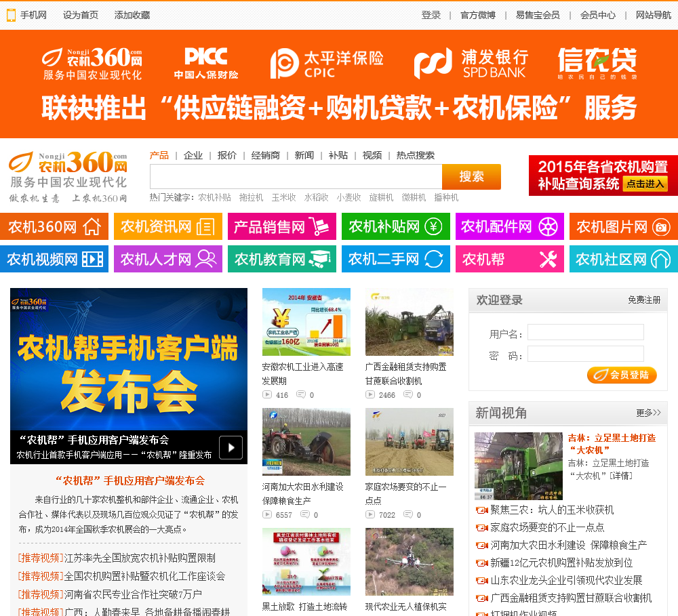Screen dimensions: 678x616
Task: Click the mobile phone icon beside 手机网
Action: click(x=12, y=15)
